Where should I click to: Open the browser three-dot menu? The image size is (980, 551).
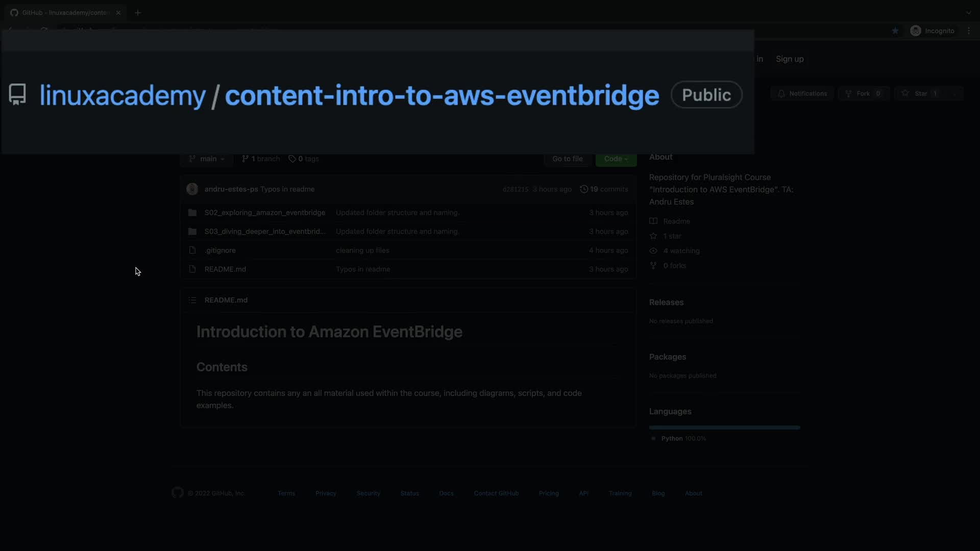[969, 31]
